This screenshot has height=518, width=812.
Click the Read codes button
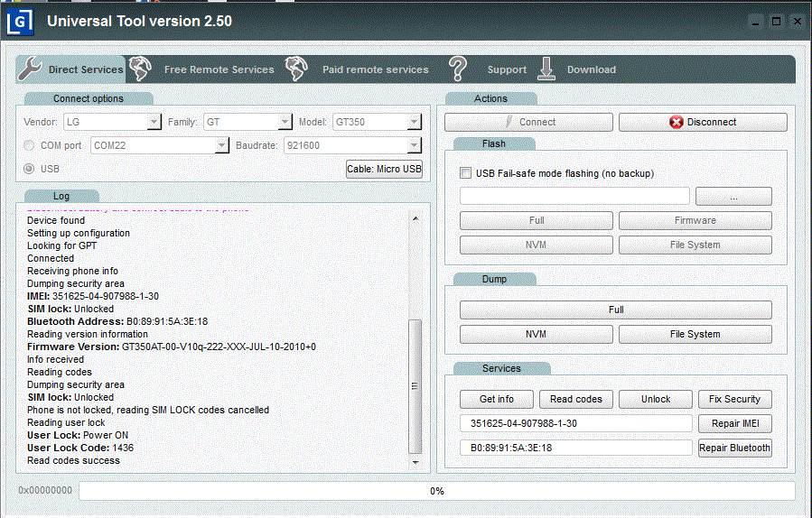click(x=576, y=399)
